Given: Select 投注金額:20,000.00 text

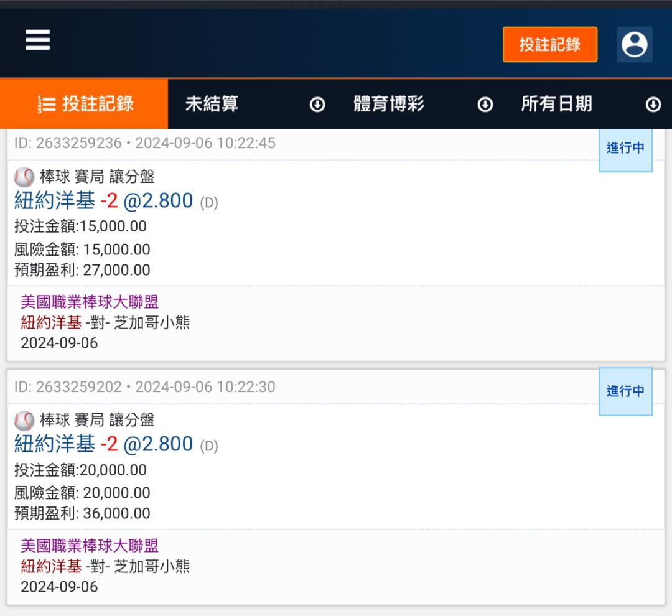Looking at the screenshot, I should click(80, 470).
